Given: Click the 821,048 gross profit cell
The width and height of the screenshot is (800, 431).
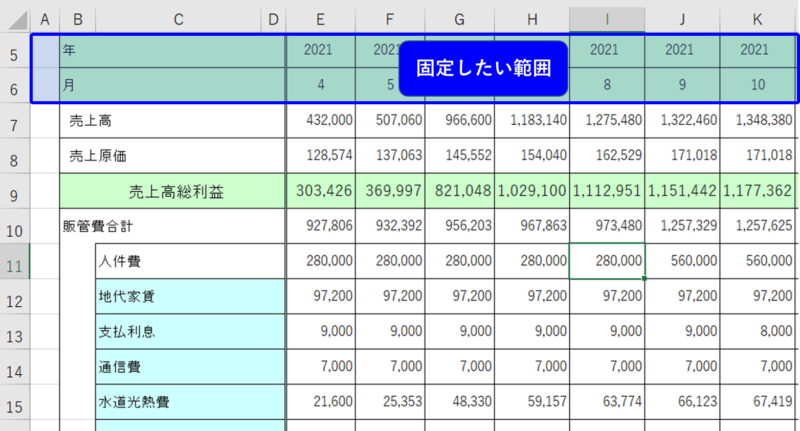Looking at the screenshot, I should coord(459,191).
